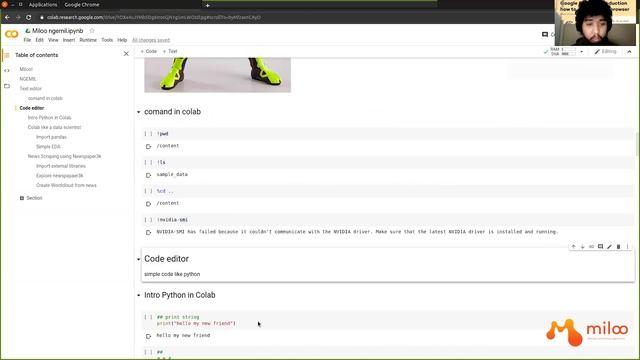Viewport: 640px width, 360px height.
Task: Jump to Miloo! in table of contents
Action: tap(26, 69)
